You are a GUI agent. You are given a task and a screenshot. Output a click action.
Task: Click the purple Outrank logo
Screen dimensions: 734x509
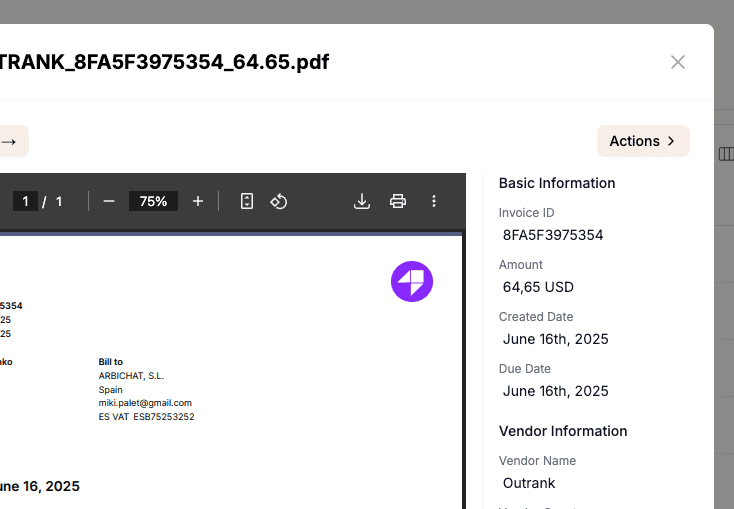click(x=412, y=281)
